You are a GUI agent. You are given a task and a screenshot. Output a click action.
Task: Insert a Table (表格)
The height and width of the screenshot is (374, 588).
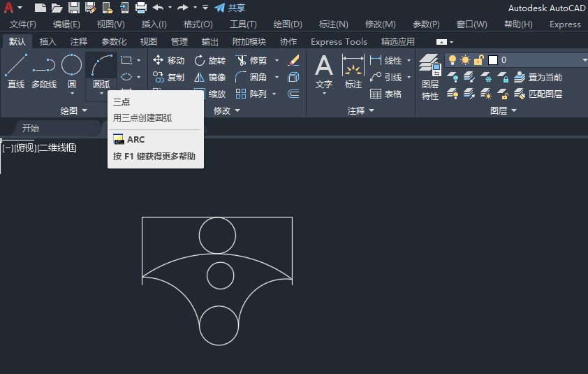(x=385, y=94)
